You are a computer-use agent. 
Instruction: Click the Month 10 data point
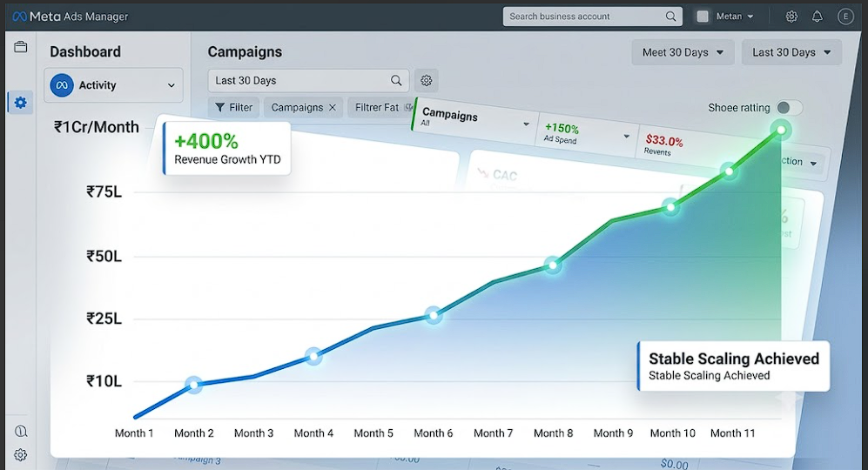point(671,208)
